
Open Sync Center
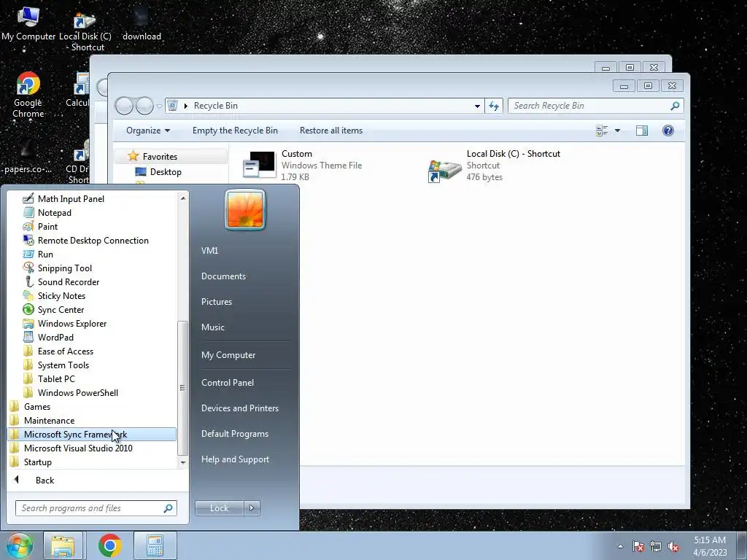pos(61,309)
